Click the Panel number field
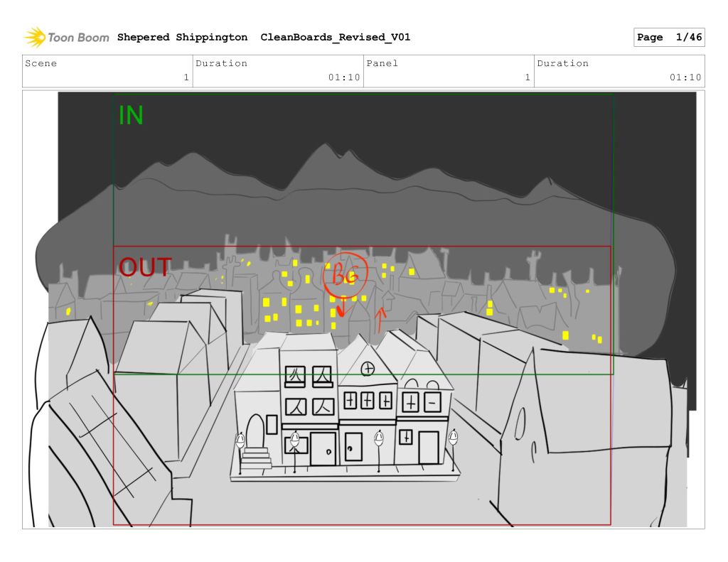The width and height of the screenshot is (728, 562). coord(448,71)
